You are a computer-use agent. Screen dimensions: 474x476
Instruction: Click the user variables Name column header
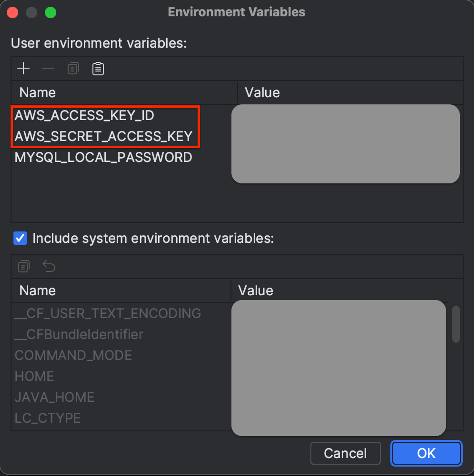pos(37,93)
